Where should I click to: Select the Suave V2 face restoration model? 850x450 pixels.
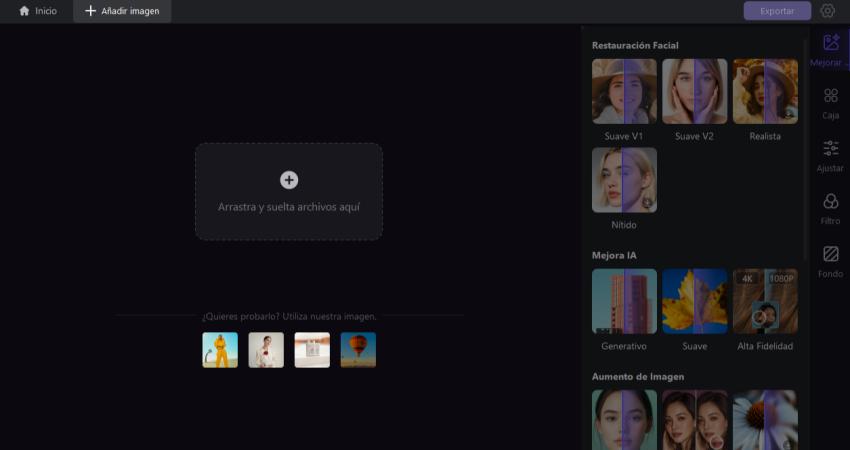pos(694,91)
